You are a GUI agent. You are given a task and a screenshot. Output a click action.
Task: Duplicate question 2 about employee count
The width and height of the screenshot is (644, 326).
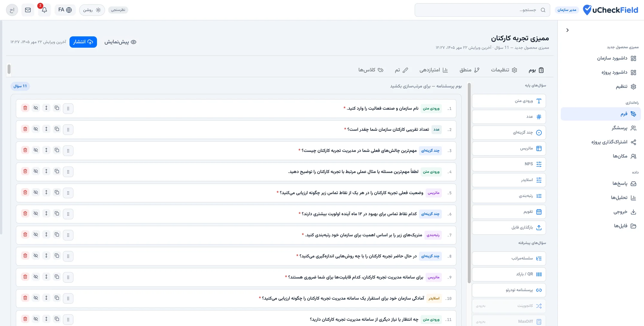(57, 129)
